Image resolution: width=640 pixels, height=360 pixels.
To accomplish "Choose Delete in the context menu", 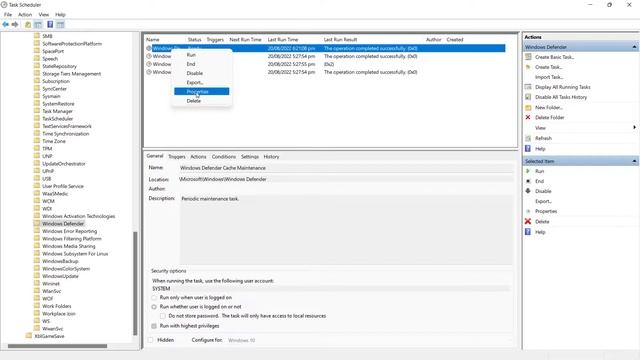I will click(202, 101).
